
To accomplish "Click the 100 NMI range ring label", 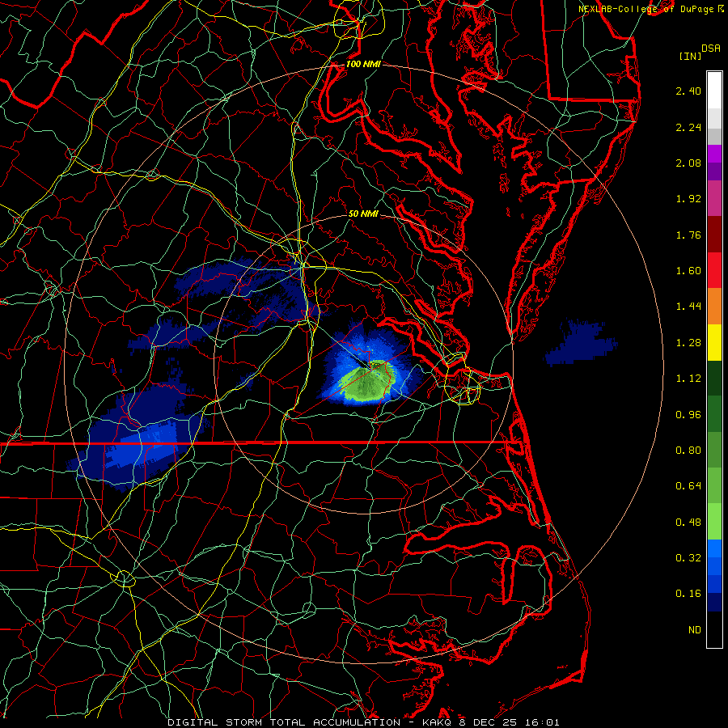I will 363,64.
